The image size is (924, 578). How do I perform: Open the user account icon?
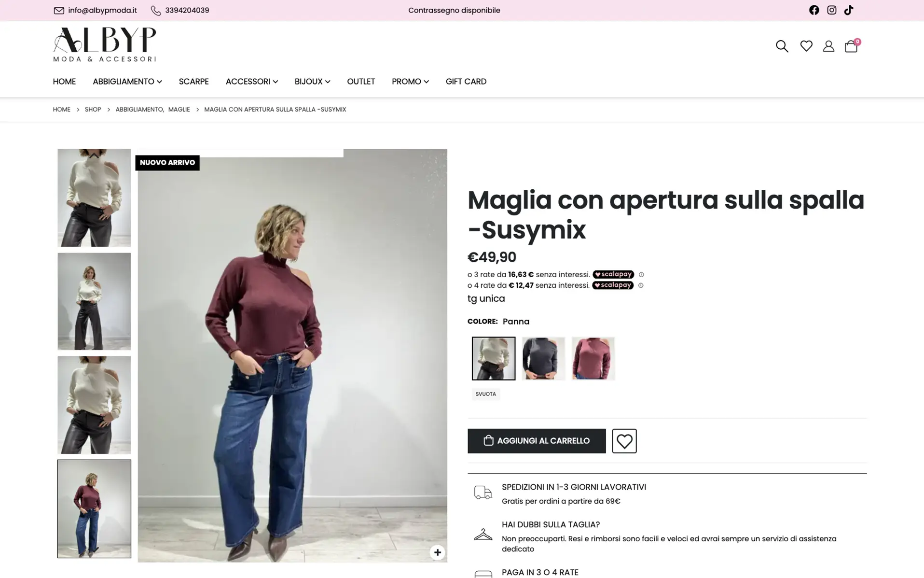point(828,46)
